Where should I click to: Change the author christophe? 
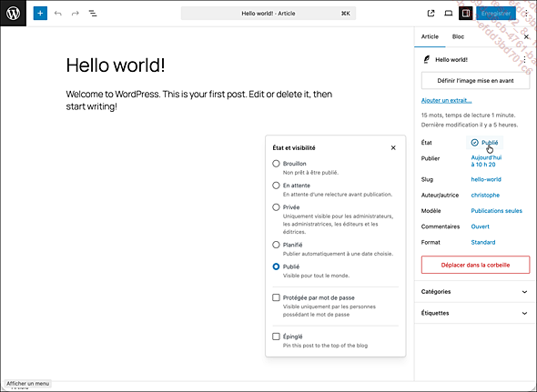(485, 196)
